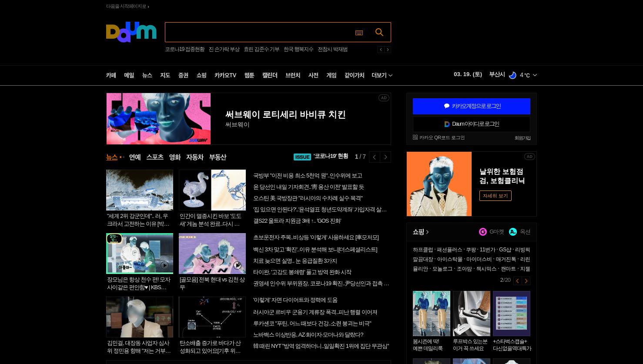Open the Subway rotisserie chicken ad banner
The image size is (643, 364).
tap(248, 119)
